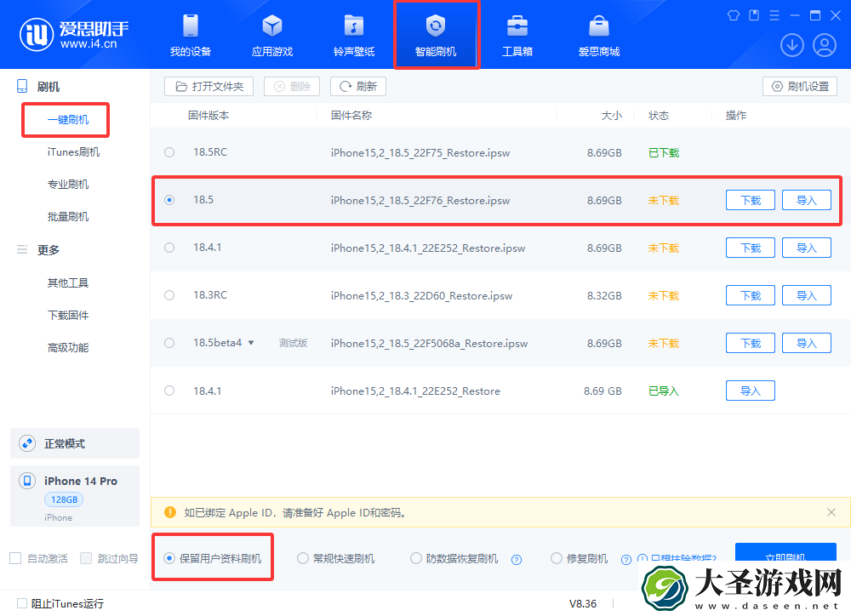Select 专业刷机 in the sidebar

pos(68,184)
